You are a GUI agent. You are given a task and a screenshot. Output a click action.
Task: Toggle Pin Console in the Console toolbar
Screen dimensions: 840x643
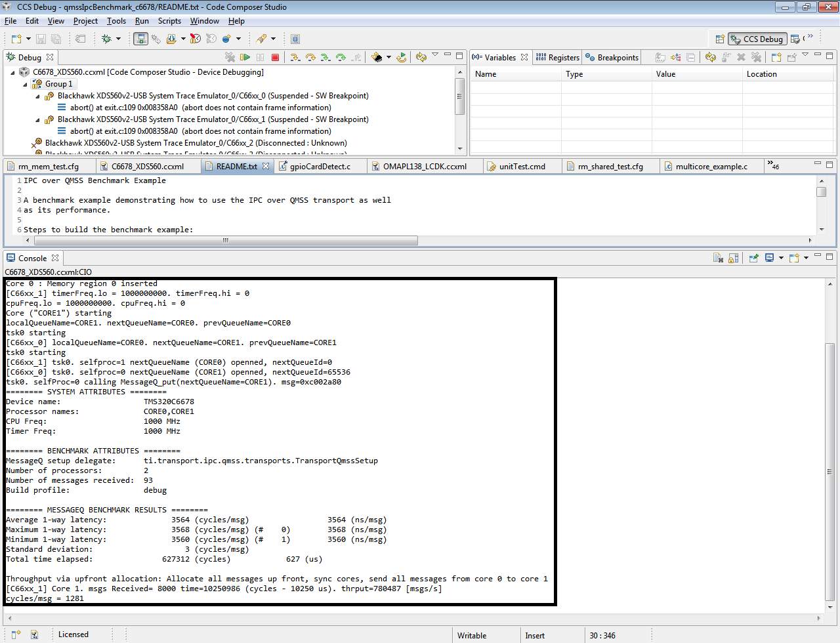click(753, 259)
